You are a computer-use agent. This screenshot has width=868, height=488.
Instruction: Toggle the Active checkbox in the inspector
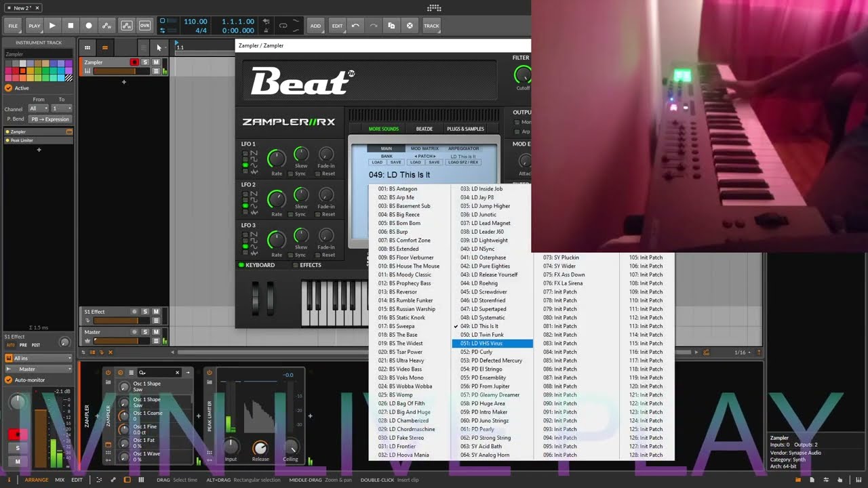click(x=9, y=88)
